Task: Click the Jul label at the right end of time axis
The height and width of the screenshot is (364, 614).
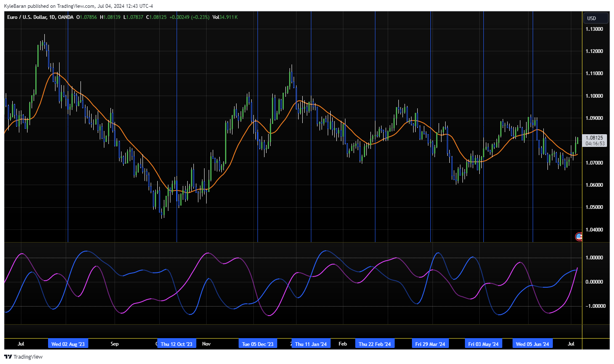Action: (571, 344)
